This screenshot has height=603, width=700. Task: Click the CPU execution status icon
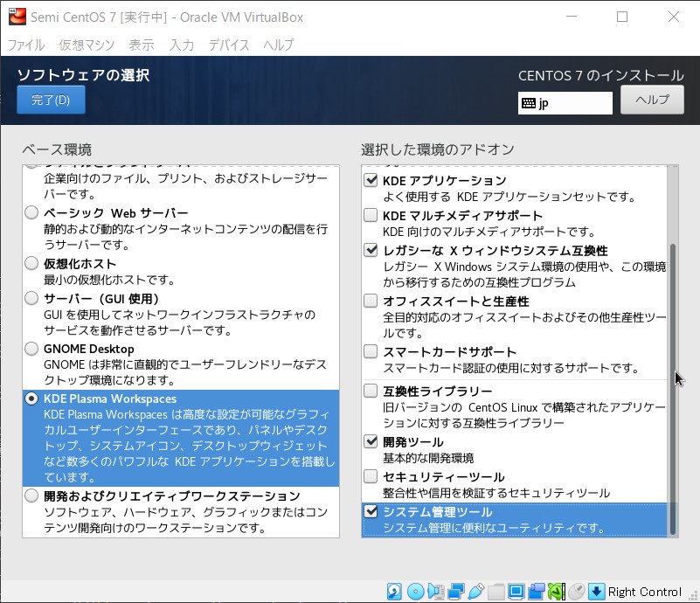pyautogui.click(x=557, y=592)
